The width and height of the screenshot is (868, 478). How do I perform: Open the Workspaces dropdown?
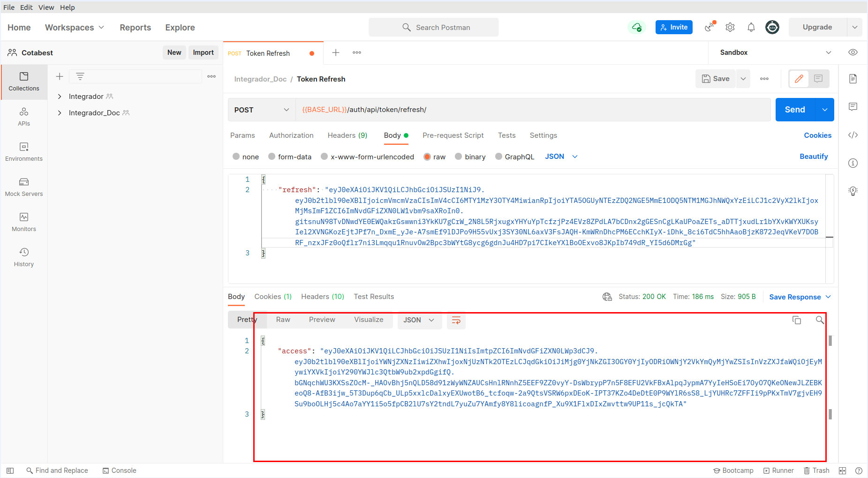click(x=75, y=27)
